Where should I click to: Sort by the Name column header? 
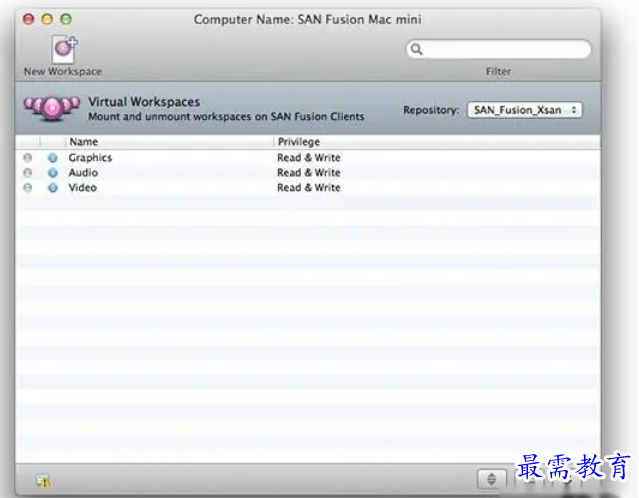click(84, 142)
